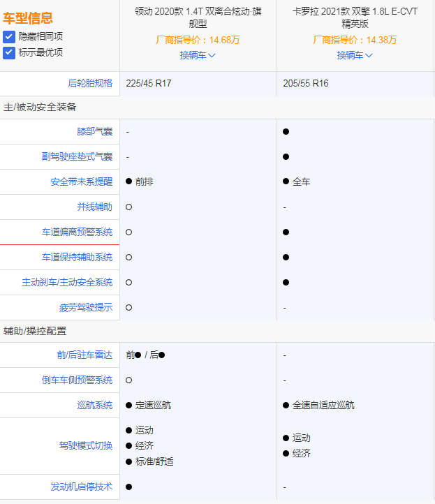Open the 膝部气囊 parameter link
This screenshot has height=504, width=435.
[94, 131]
